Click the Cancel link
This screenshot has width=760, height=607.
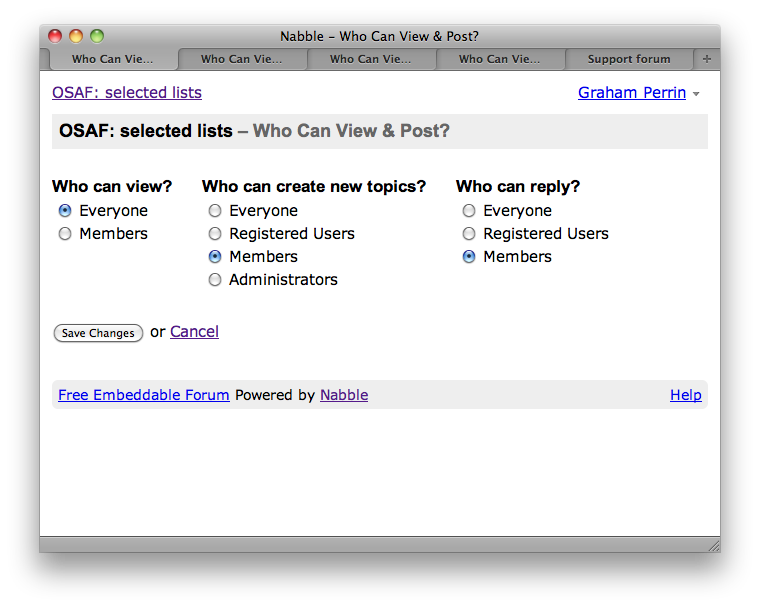pyautogui.click(x=194, y=332)
